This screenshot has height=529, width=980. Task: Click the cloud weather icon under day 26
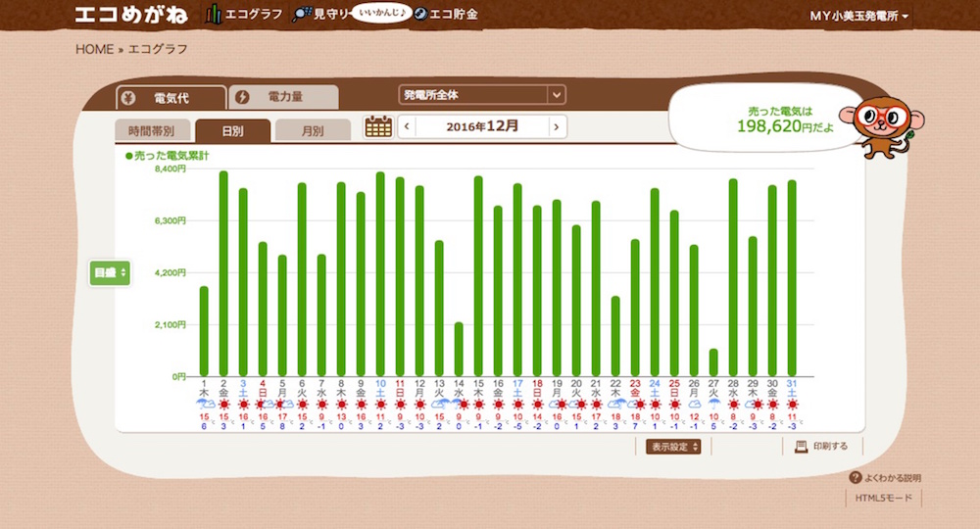point(694,405)
